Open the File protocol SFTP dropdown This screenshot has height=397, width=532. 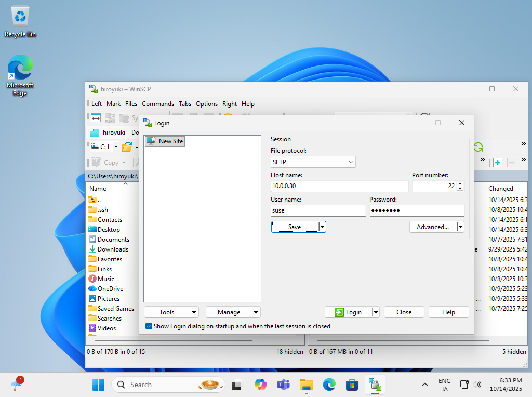click(x=313, y=162)
